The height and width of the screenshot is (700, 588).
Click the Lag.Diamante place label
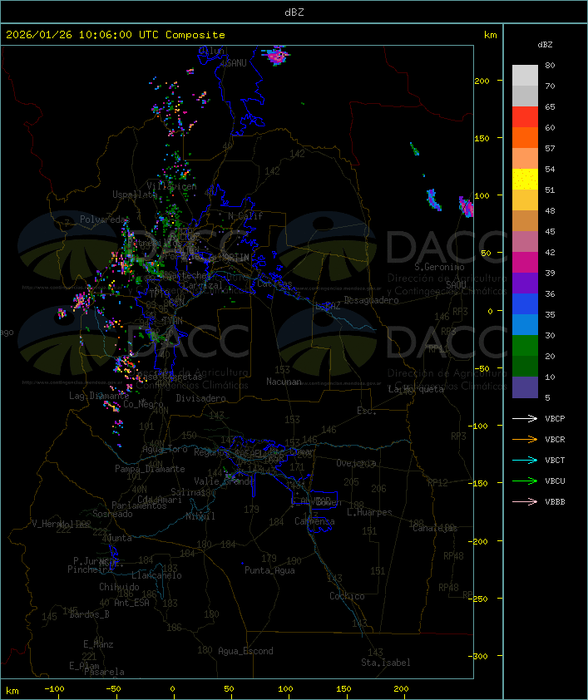(x=99, y=396)
